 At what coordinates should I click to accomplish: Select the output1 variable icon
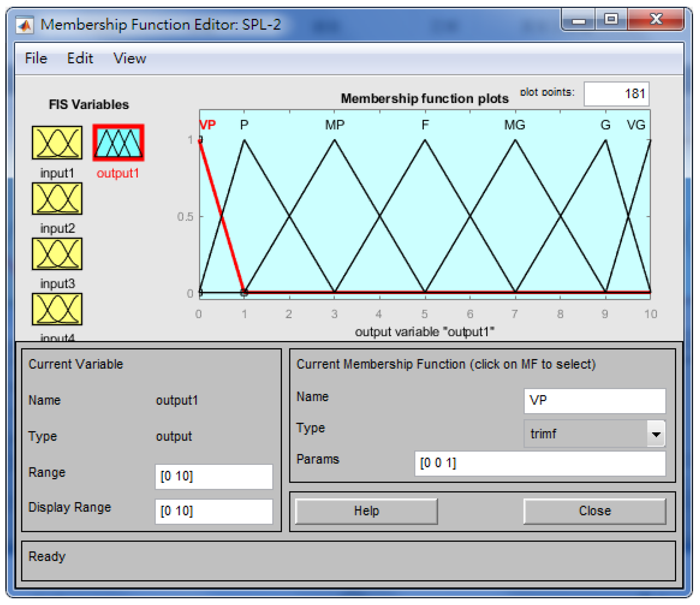coord(118,143)
